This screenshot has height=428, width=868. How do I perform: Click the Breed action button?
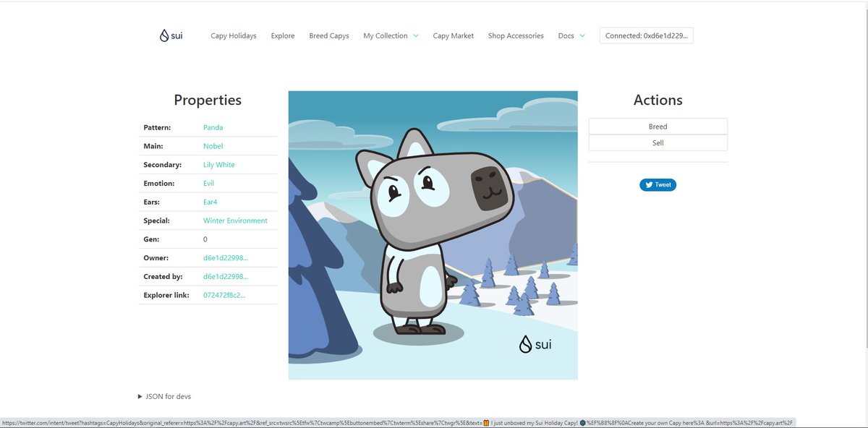(x=658, y=127)
